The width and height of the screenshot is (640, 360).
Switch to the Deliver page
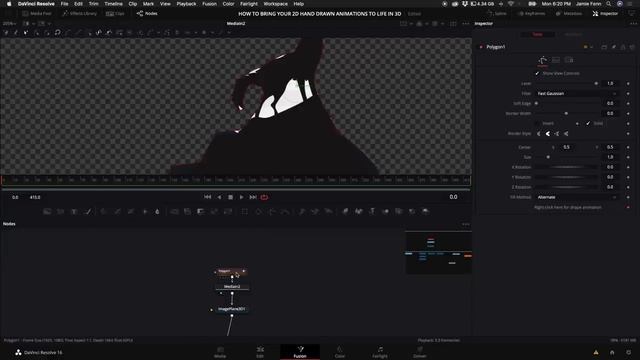coord(420,352)
